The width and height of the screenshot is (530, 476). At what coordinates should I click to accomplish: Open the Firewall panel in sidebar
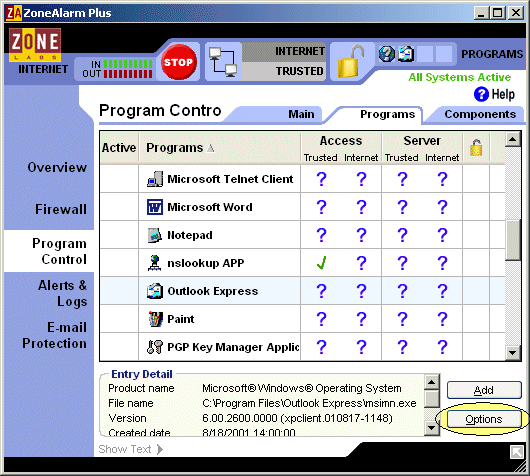(61, 209)
